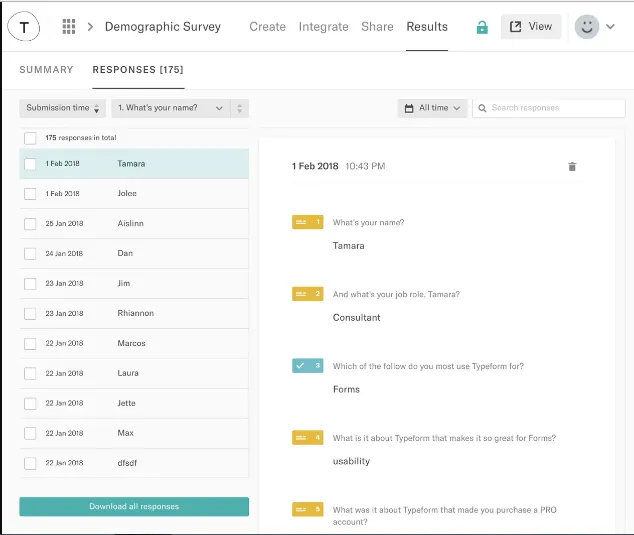Click question 1 short text badge

(x=307, y=222)
